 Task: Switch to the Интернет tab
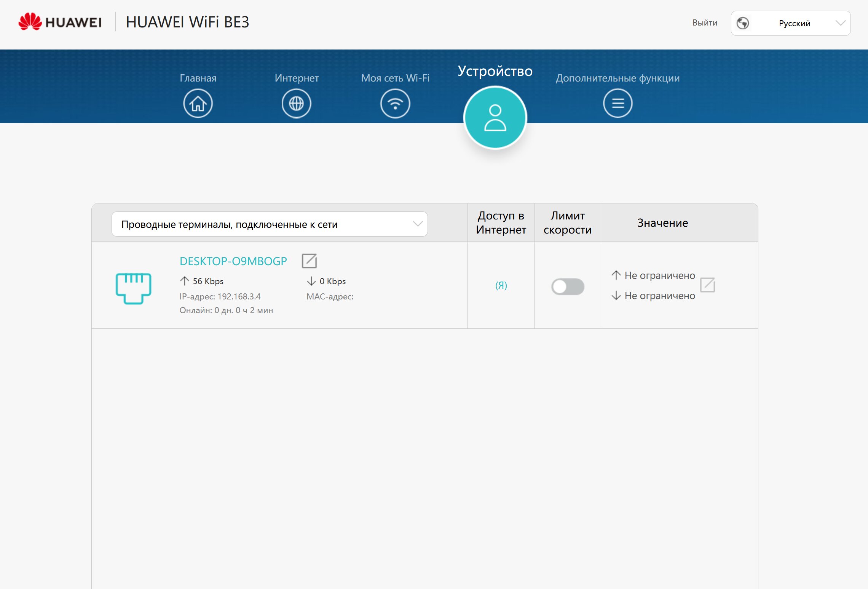[297, 78]
